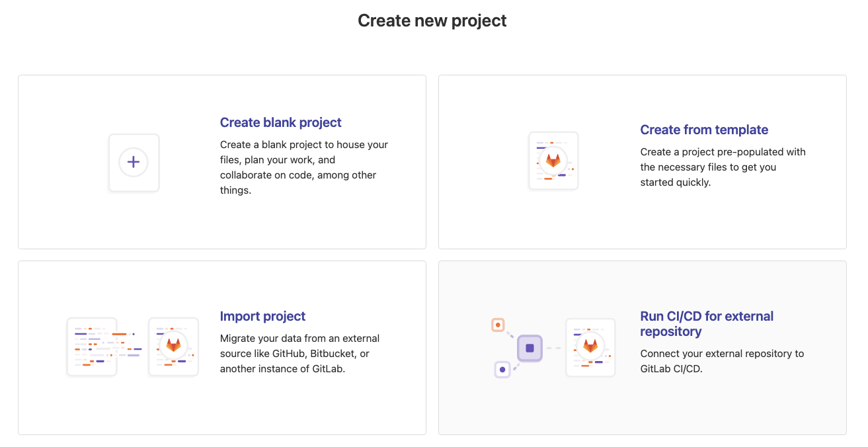
Task: Click the source code document in Import illustration
Action: (92, 347)
